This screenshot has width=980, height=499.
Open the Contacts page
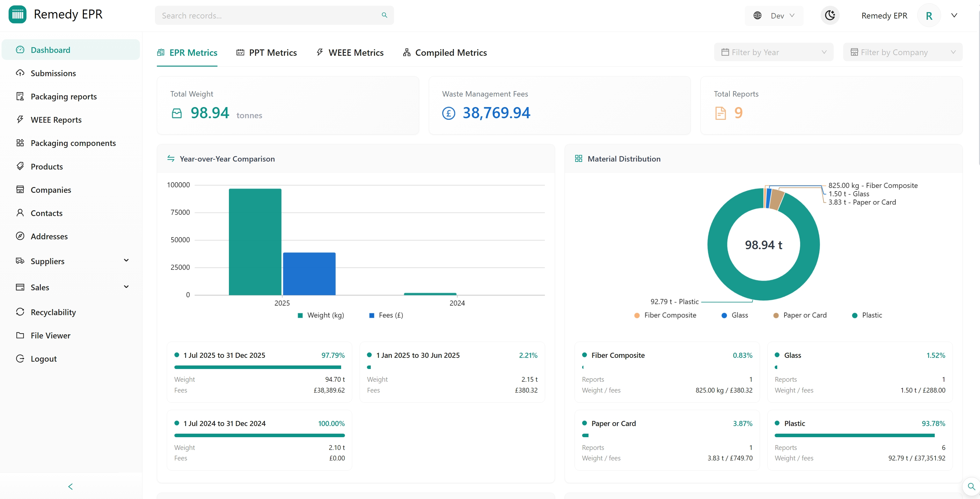coord(47,213)
